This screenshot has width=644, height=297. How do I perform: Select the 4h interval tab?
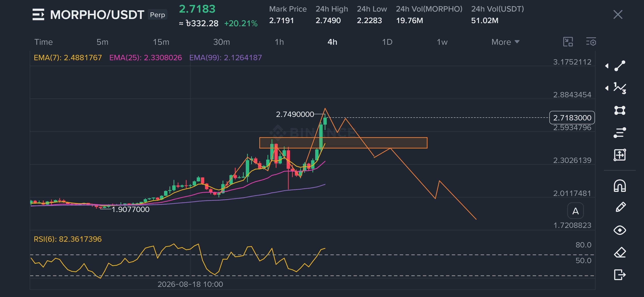(333, 42)
